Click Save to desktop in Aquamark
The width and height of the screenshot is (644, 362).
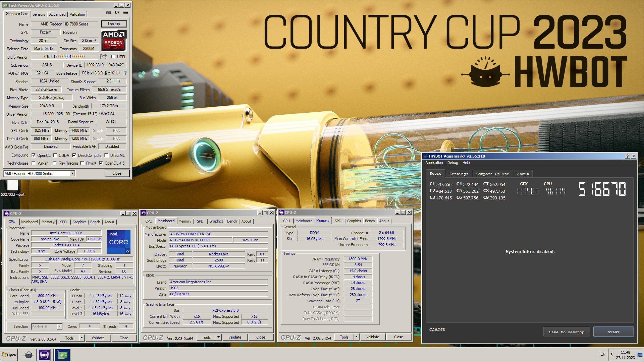[x=567, y=332]
